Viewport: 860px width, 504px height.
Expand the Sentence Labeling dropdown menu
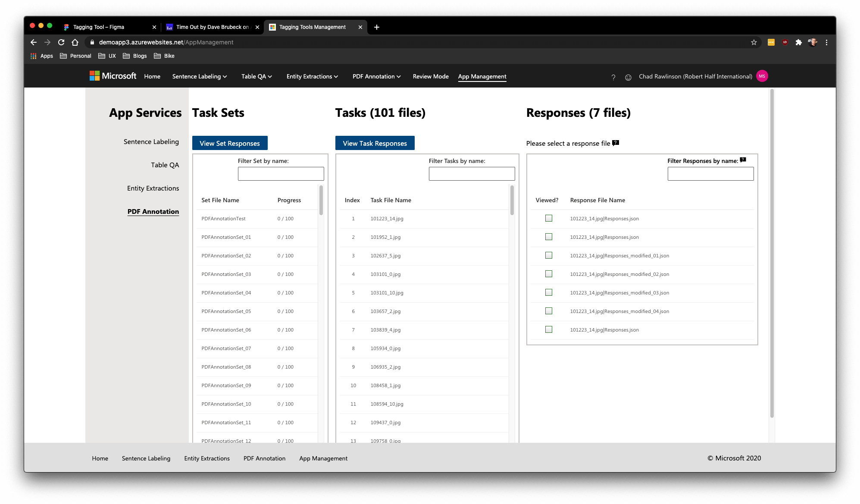point(200,76)
